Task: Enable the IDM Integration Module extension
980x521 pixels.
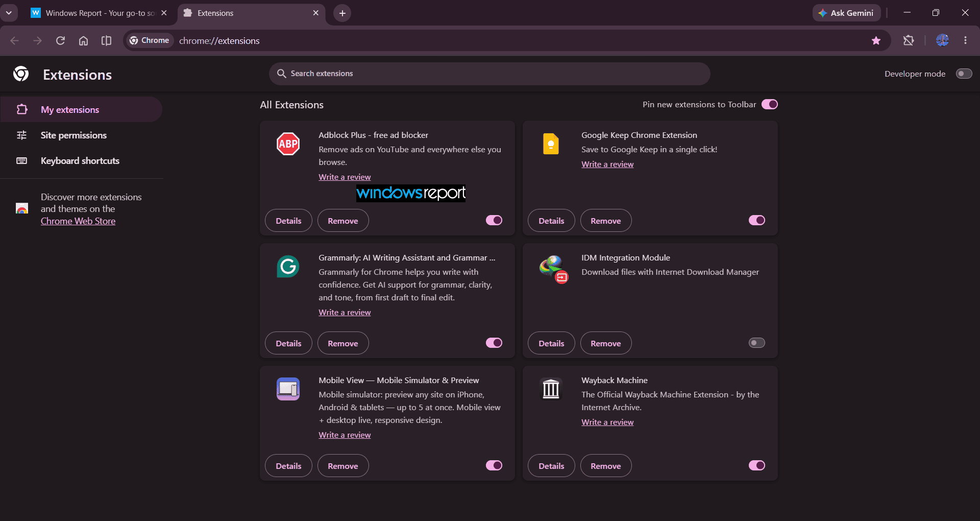Action: click(757, 343)
